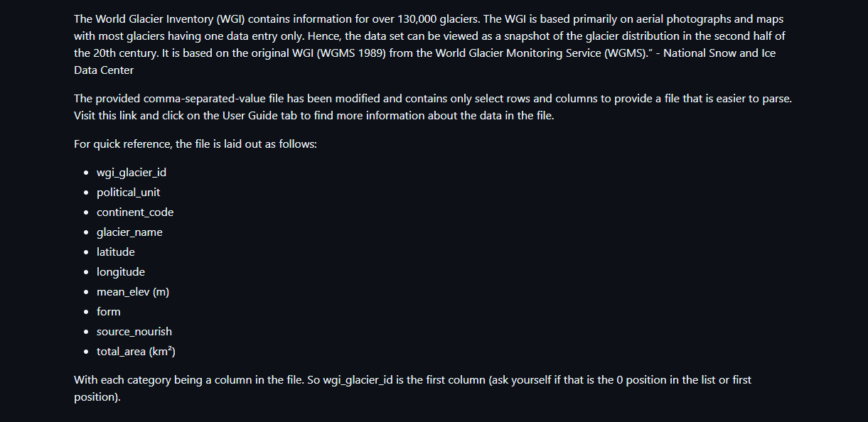Select the source_nourish bullet entry
868x422 pixels.
click(134, 332)
